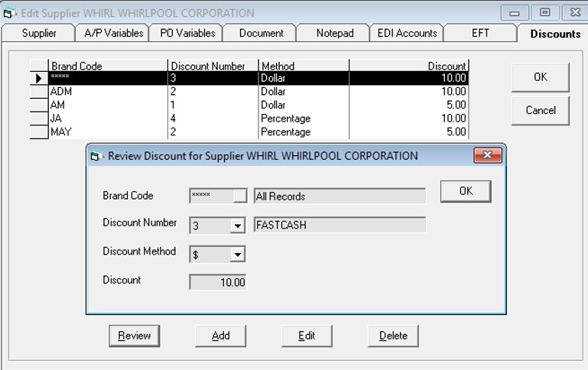Screen dimensions: 588x370
Task: Click the Brand Code lookup button
Action: pos(240,195)
